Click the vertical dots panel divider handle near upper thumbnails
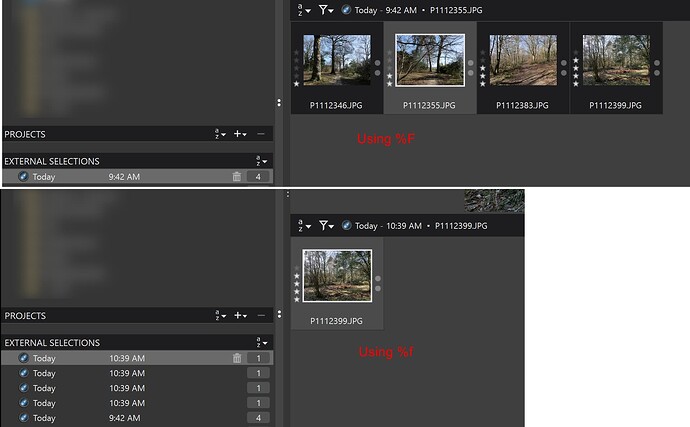Image resolution: width=690 pixels, height=427 pixels. click(x=279, y=103)
